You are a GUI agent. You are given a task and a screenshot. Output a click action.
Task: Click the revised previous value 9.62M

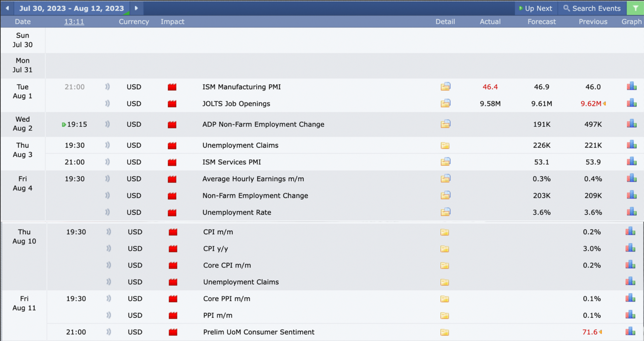591,104
